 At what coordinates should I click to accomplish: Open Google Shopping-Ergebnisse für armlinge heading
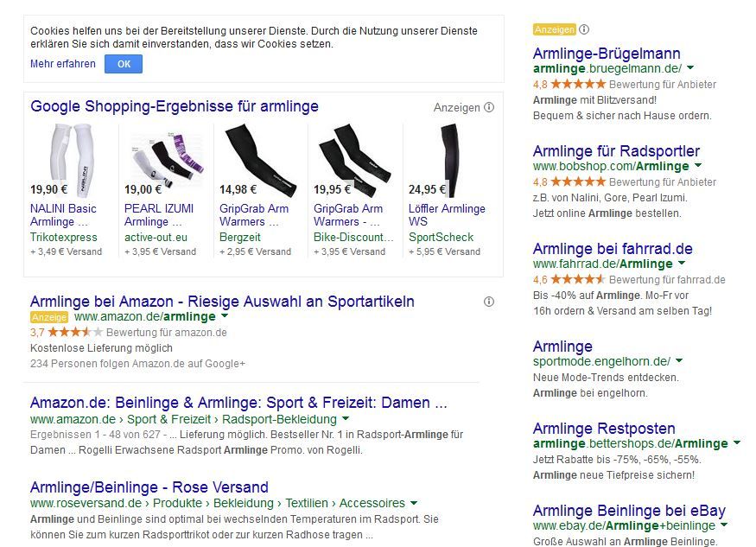click(175, 107)
